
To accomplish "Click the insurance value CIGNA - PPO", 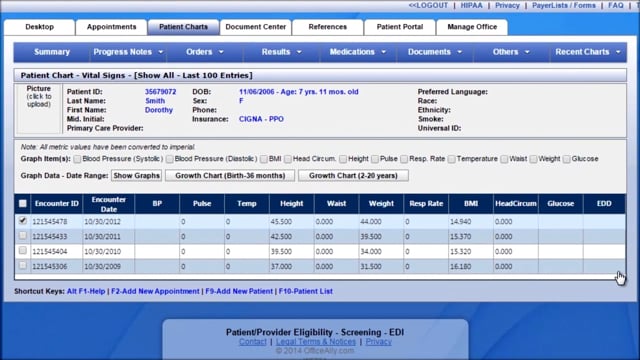I will [x=261, y=119].
